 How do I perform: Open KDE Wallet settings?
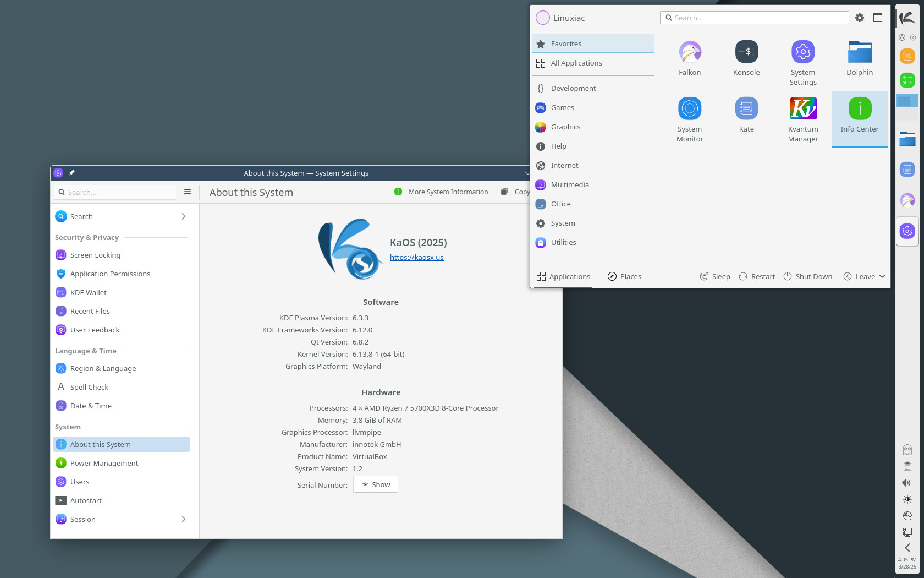(122, 292)
